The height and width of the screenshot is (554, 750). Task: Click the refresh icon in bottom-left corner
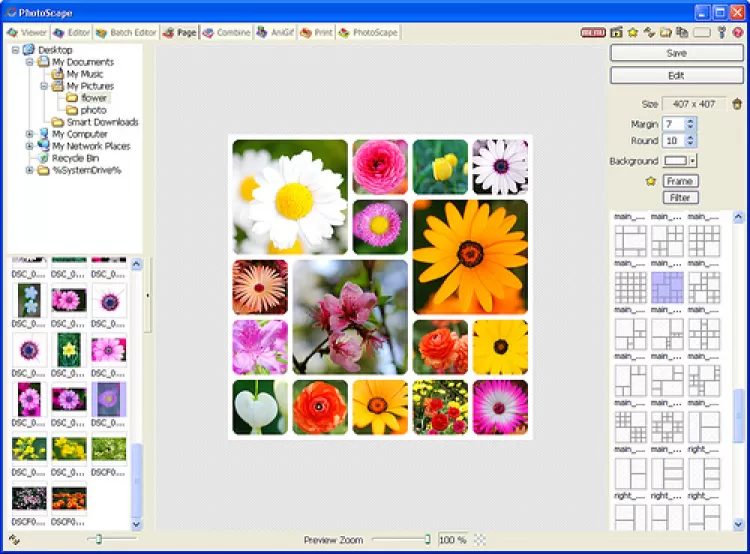click(x=14, y=540)
